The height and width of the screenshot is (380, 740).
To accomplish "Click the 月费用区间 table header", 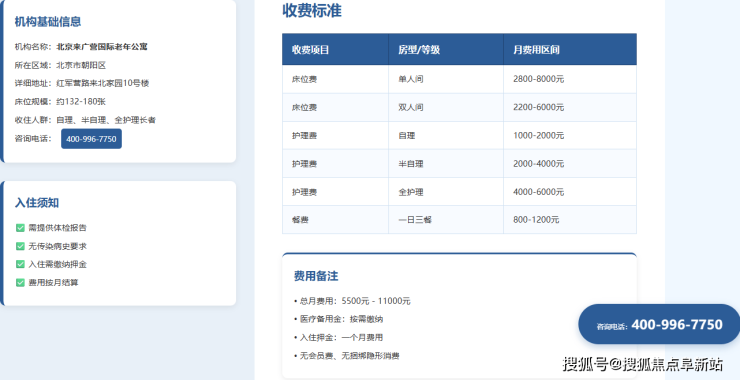I will (570, 50).
